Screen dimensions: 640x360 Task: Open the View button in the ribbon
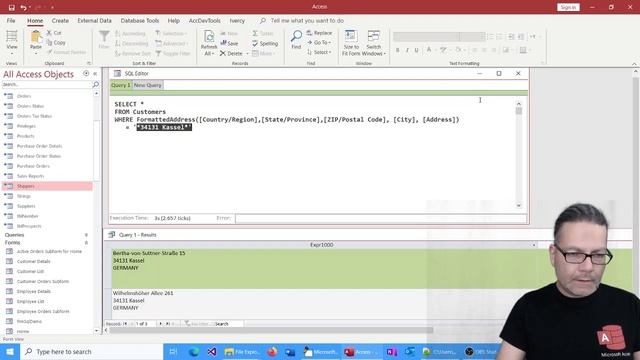tap(12, 42)
